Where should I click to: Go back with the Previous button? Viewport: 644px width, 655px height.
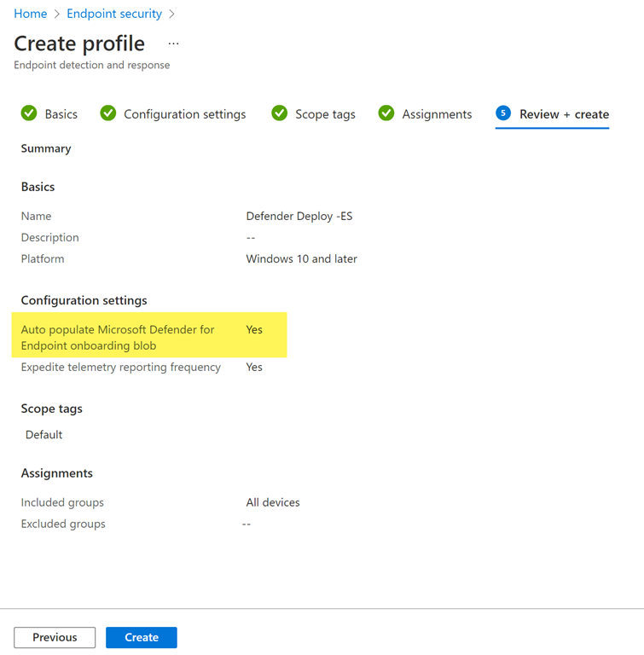(x=55, y=637)
